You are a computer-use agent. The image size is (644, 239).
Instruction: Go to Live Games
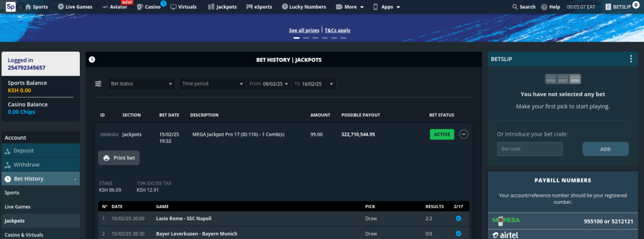click(75, 7)
